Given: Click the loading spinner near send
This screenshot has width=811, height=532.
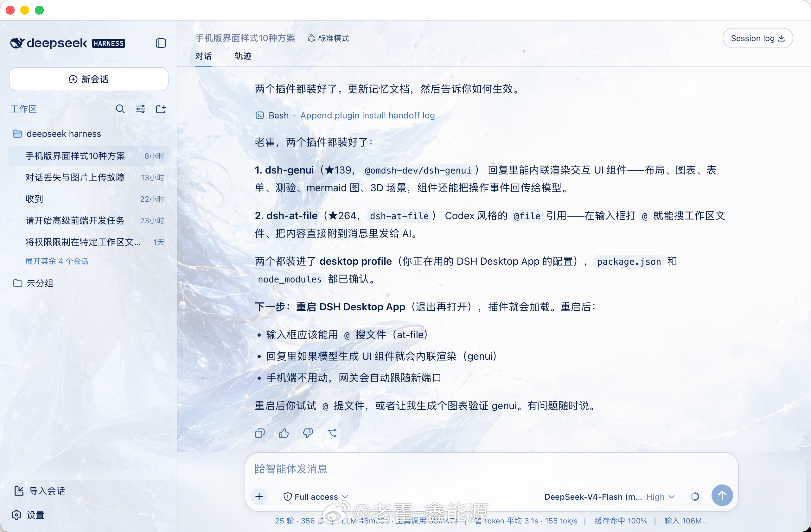Looking at the screenshot, I should 695,497.
